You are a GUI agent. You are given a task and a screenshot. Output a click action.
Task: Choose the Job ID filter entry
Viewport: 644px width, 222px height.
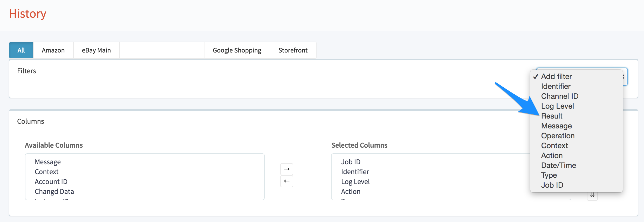pos(552,185)
